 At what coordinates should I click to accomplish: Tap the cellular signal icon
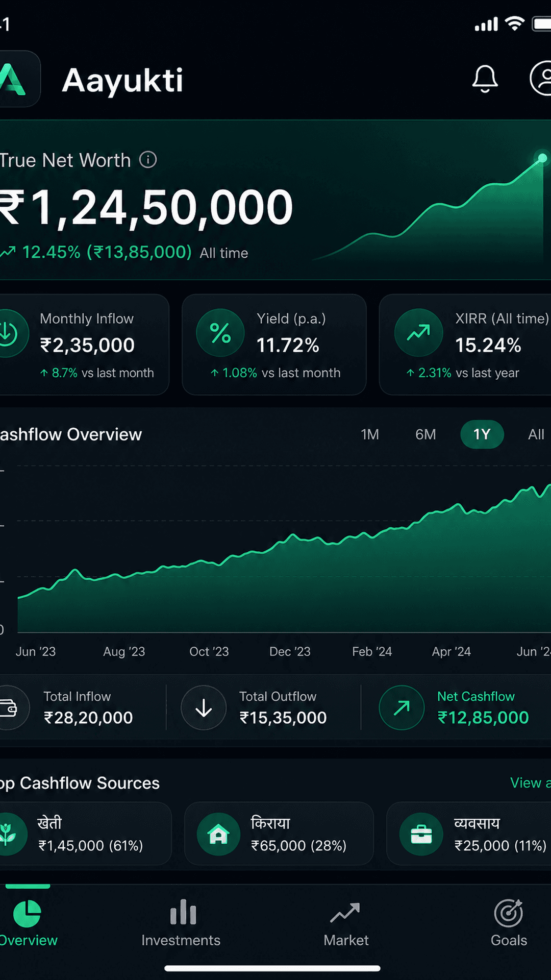(x=486, y=24)
